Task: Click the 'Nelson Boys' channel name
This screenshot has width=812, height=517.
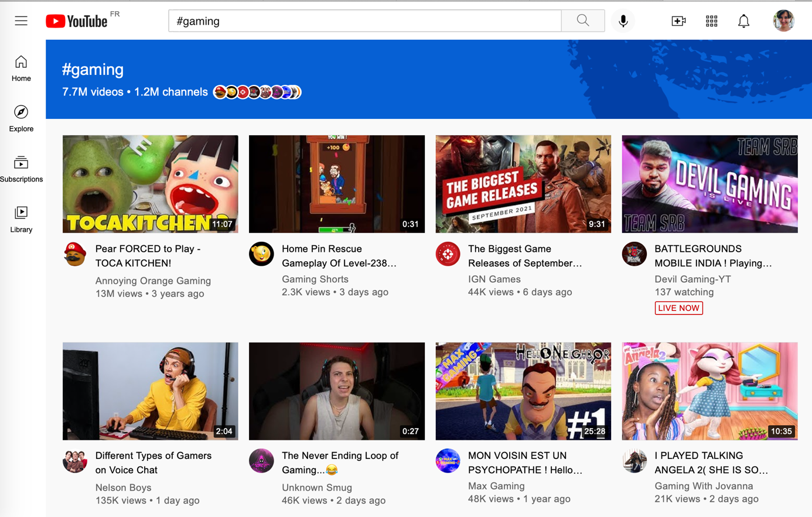Action: pyautogui.click(x=123, y=487)
